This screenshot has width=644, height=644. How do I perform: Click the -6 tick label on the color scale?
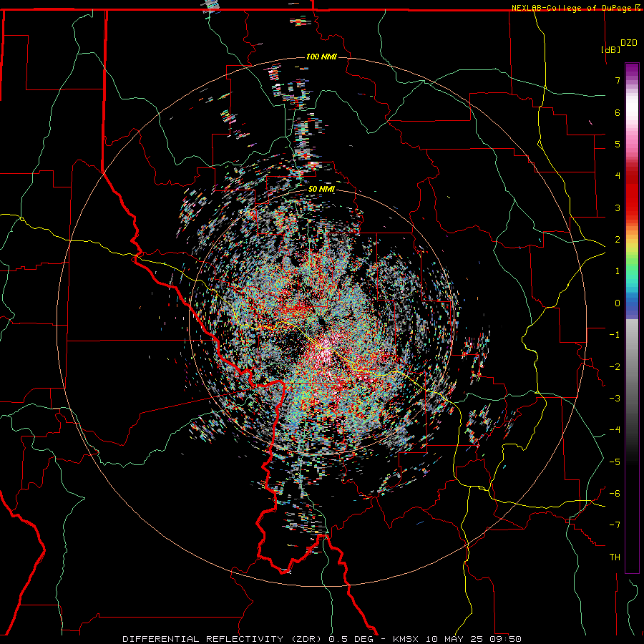point(615,493)
